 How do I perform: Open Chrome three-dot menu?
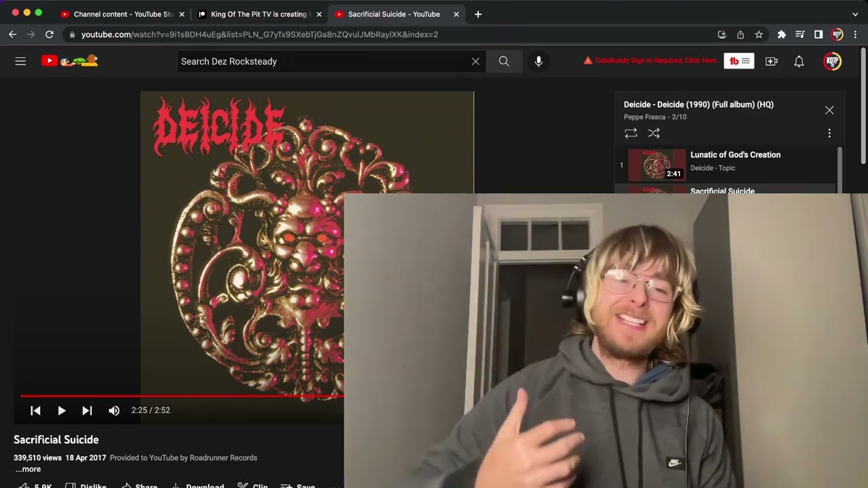coord(856,35)
